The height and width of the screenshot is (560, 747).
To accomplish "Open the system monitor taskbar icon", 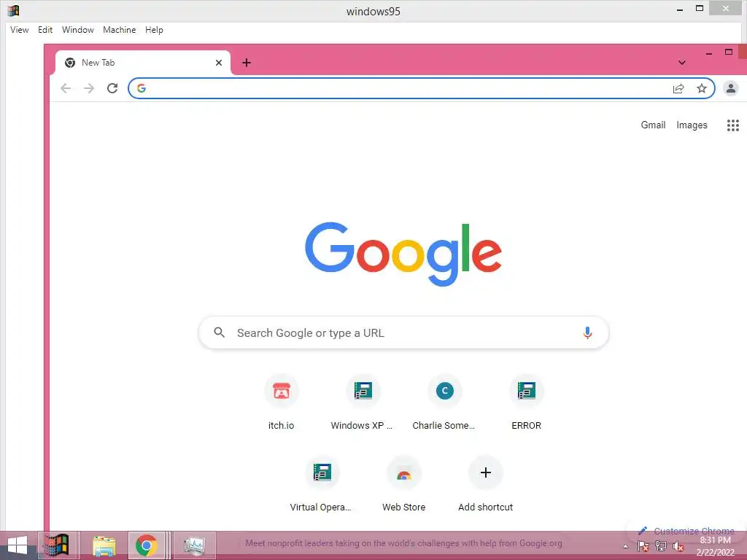I will click(194, 545).
